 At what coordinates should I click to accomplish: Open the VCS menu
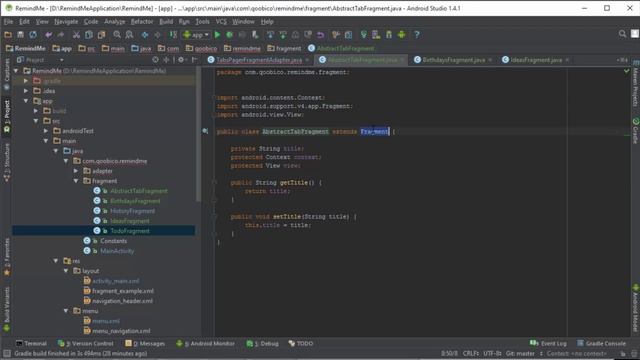click(221, 22)
